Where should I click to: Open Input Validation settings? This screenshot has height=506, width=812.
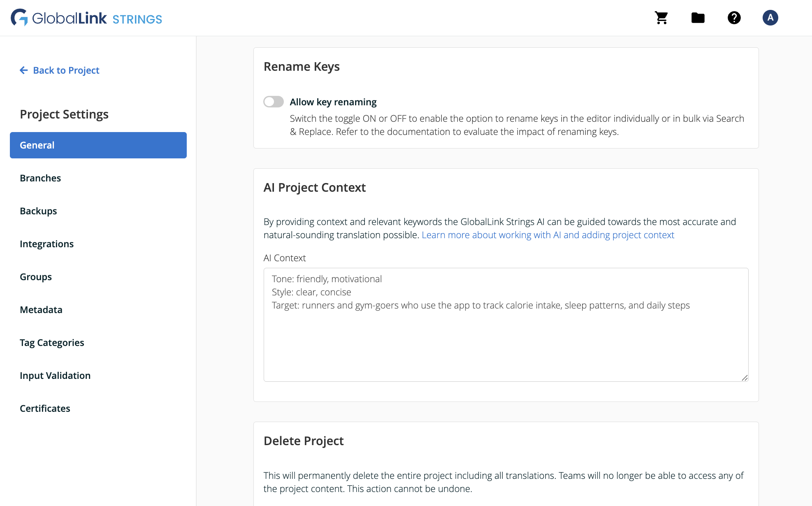55,375
